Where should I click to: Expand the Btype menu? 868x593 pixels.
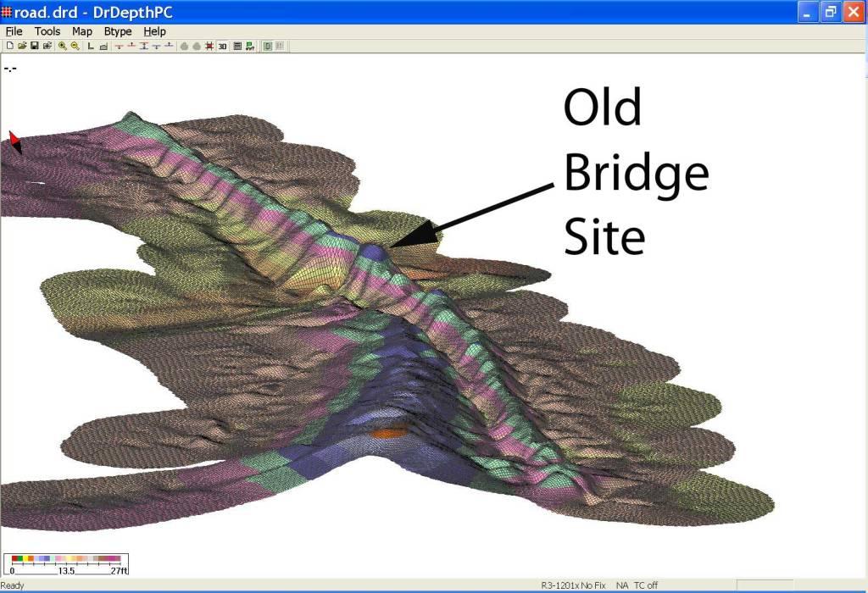pos(118,31)
